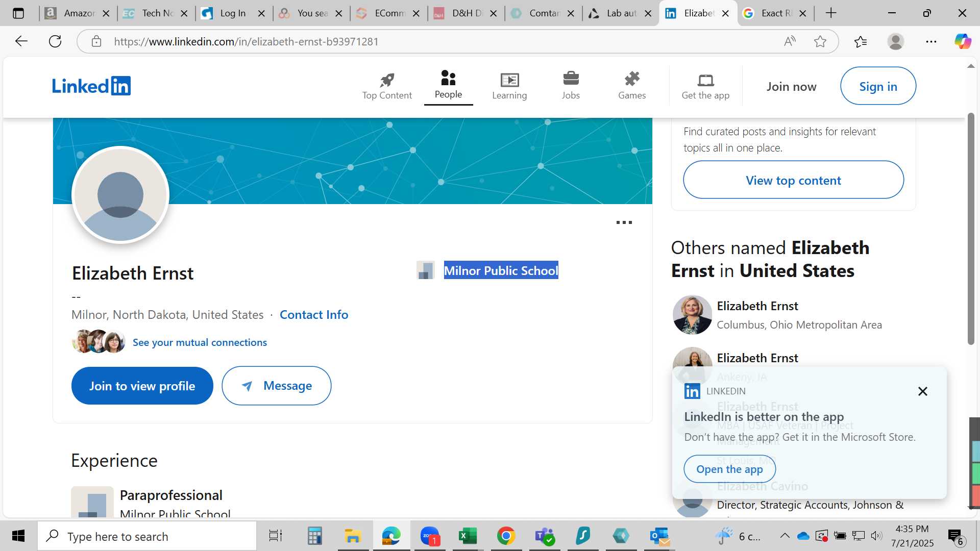
Task: Click the Read aloud icon
Action: point(790,41)
